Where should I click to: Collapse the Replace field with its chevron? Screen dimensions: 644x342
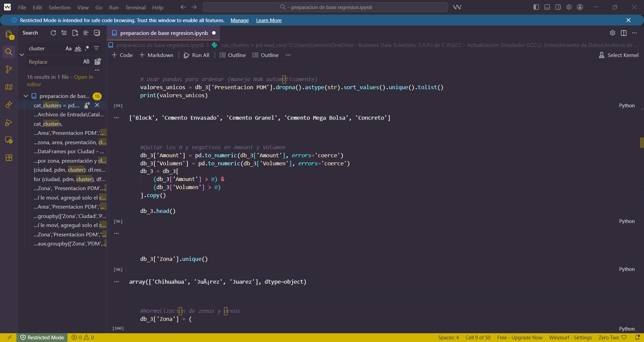[21, 55]
